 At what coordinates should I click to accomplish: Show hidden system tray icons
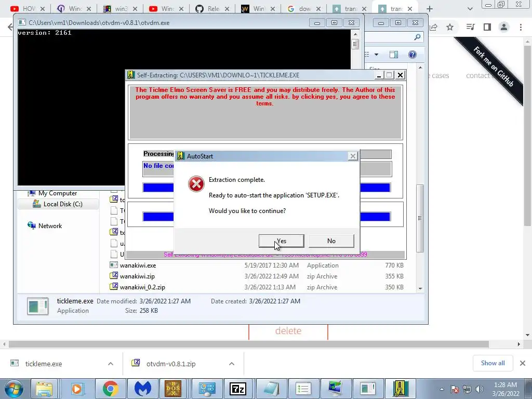pos(442,389)
